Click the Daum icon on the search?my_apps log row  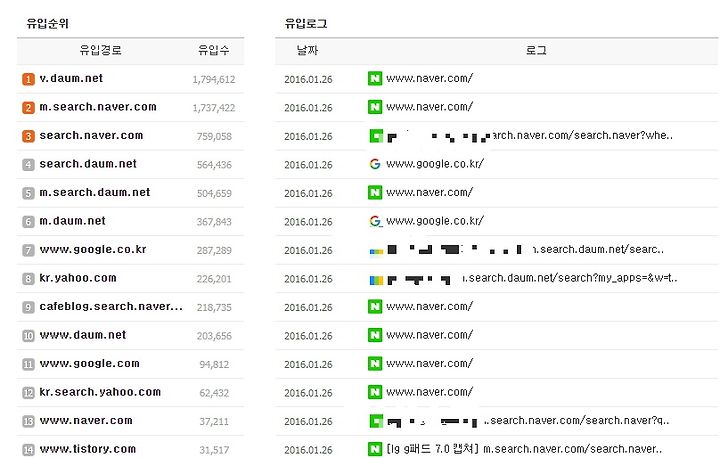[x=376, y=280]
